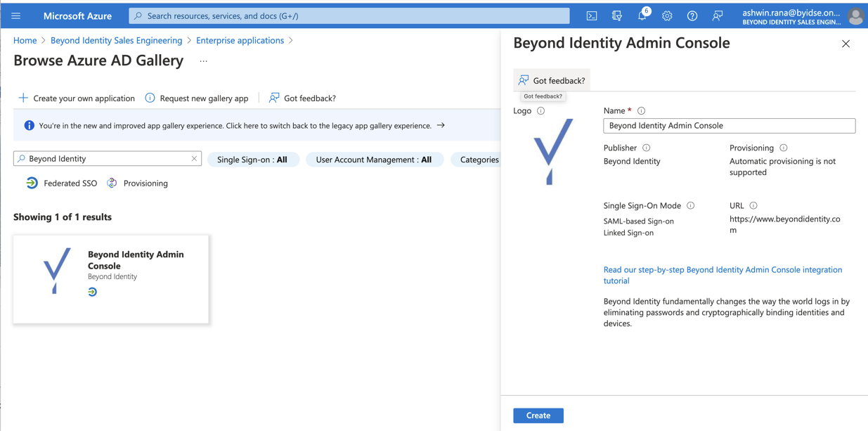
Task: Open the notifications bell
Action: point(642,15)
